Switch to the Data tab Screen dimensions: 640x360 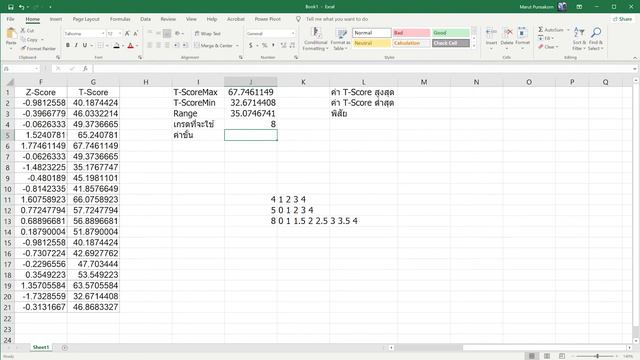(145, 19)
